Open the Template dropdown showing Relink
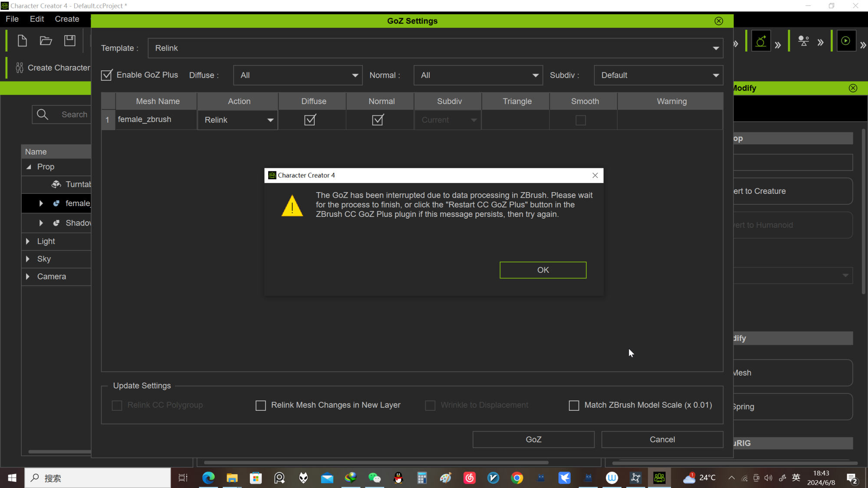Screen dimensions: 868x488 pos(435,48)
